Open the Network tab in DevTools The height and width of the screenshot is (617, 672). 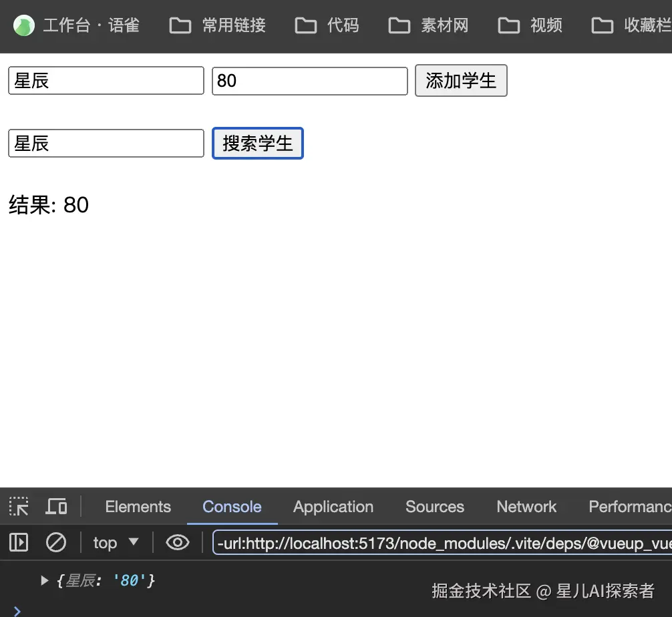[526, 507]
